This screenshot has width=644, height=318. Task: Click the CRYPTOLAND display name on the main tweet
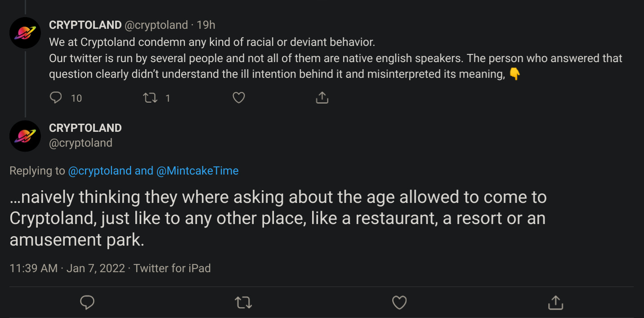[x=85, y=128]
